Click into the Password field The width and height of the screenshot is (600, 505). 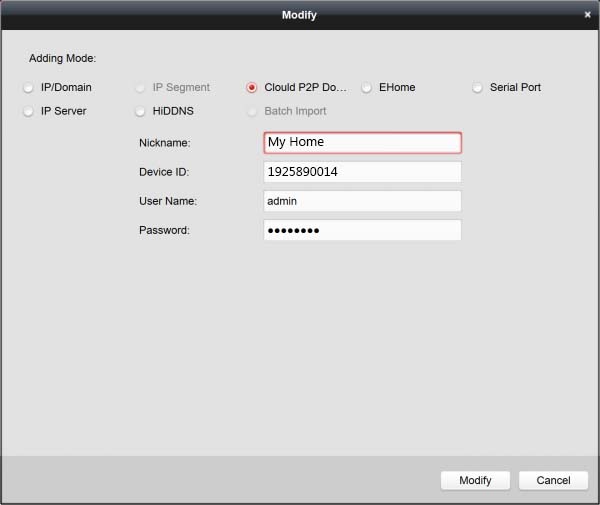click(x=361, y=230)
